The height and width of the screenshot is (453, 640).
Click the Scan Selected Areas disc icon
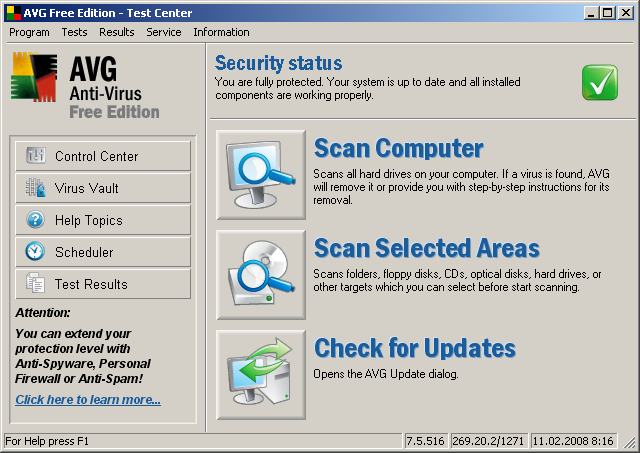coord(261,275)
